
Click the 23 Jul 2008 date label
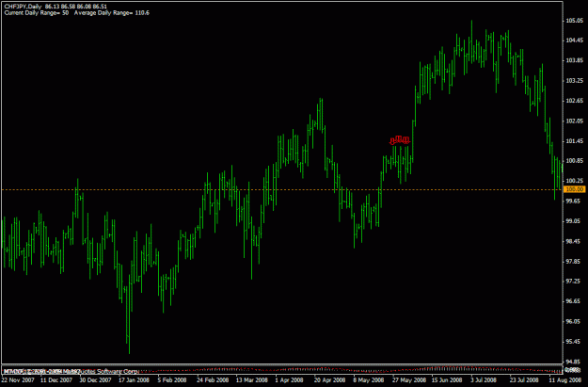pyautogui.click(x=525, y=379)
